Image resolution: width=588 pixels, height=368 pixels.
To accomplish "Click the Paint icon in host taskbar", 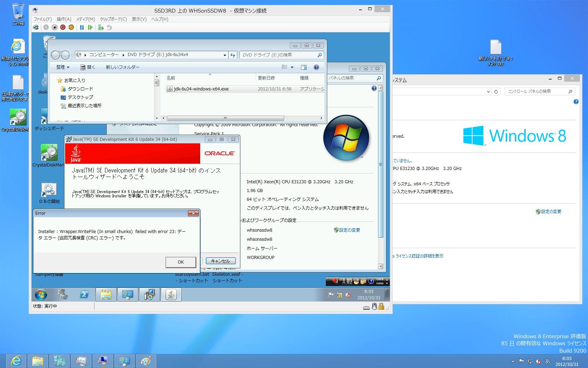I will click(x=146, y=361).
